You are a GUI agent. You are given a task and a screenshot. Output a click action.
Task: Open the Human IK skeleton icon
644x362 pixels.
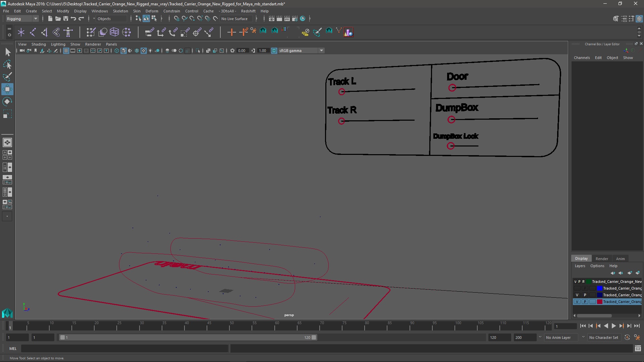click(68, 32)
